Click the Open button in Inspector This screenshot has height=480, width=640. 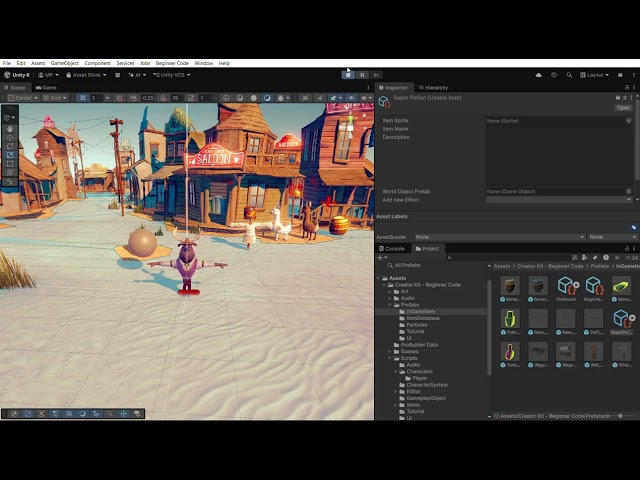click(623, 108)
